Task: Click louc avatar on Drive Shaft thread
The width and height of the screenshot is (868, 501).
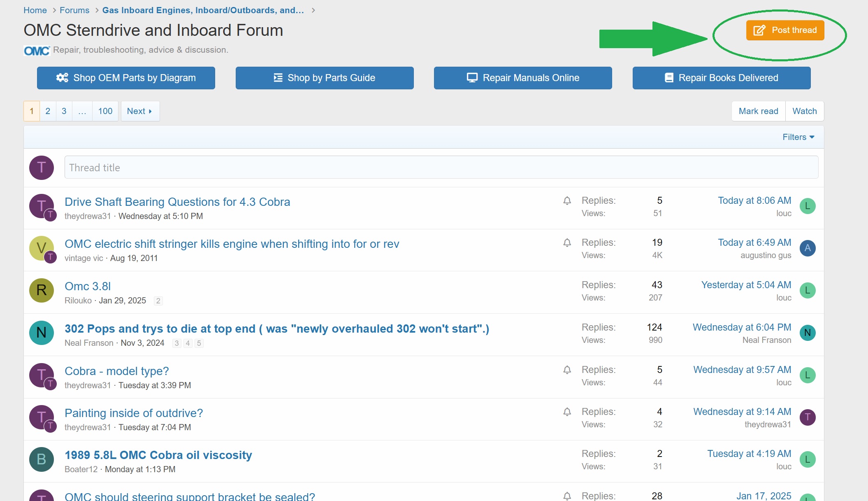Action: pyautogui.click(x=808, y=206)
